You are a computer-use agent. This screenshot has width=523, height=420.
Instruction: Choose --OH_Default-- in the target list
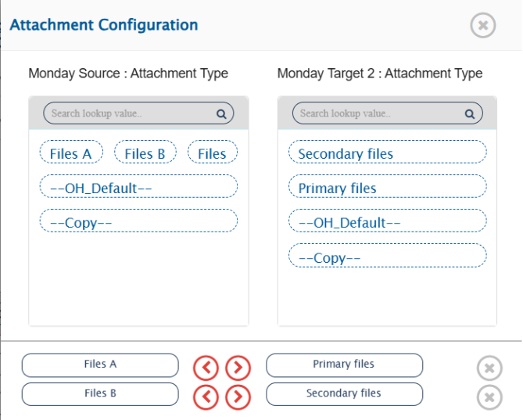(387, 222)
